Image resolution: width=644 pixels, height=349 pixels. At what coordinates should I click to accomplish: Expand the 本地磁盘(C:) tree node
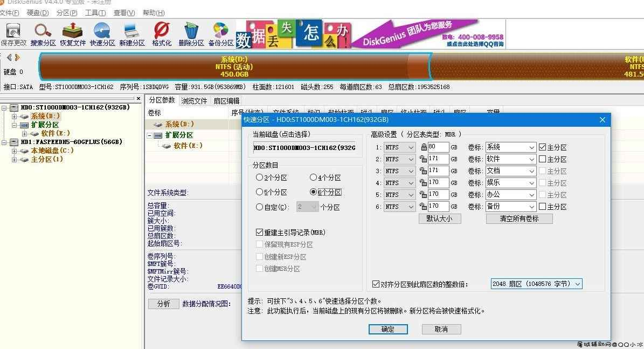15,151
